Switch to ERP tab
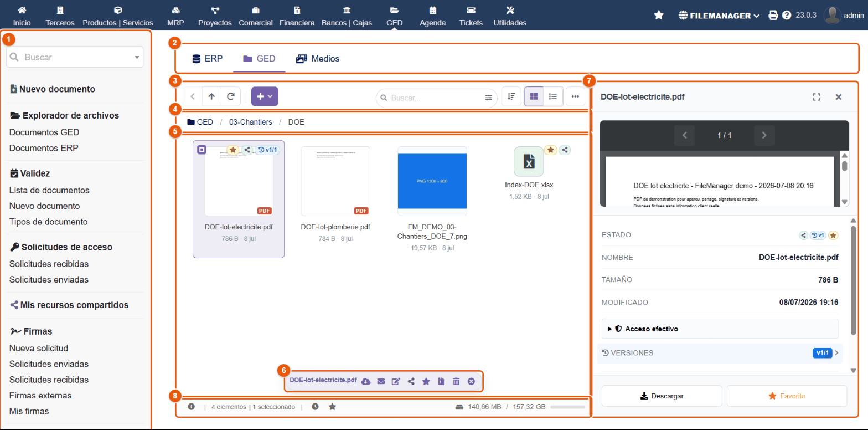Screen dimensions: 868x430 207,58
